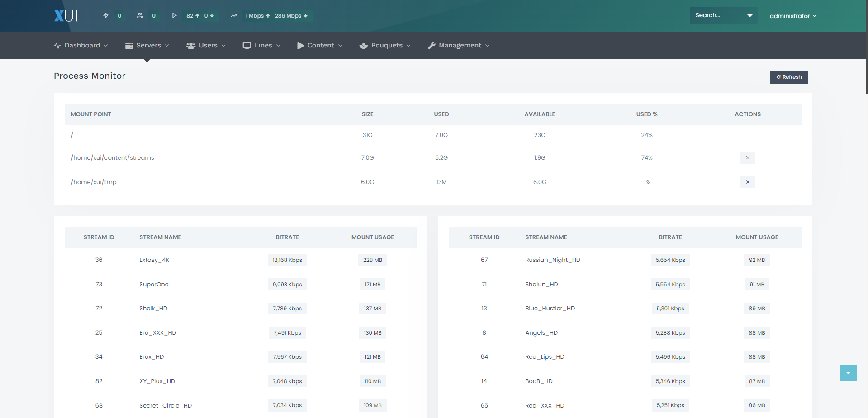Click the Content play icon
This screenshot has height=418, width=868.
300,45
